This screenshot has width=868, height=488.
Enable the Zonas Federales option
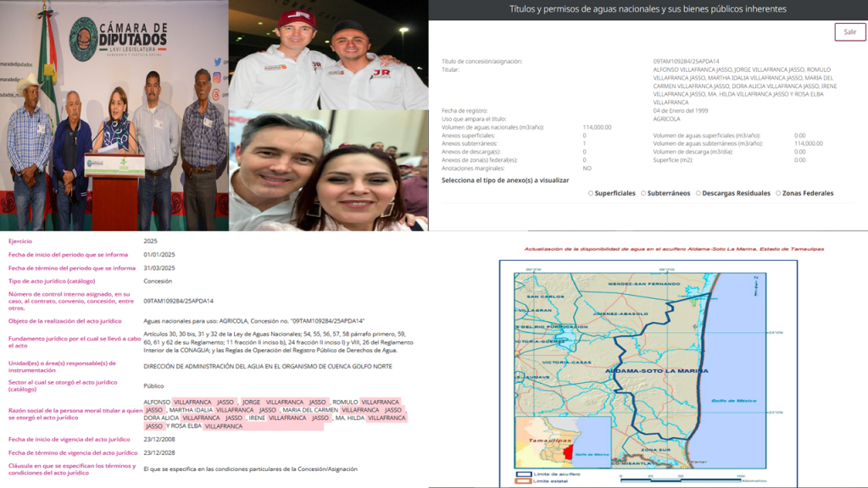(779, 193)
